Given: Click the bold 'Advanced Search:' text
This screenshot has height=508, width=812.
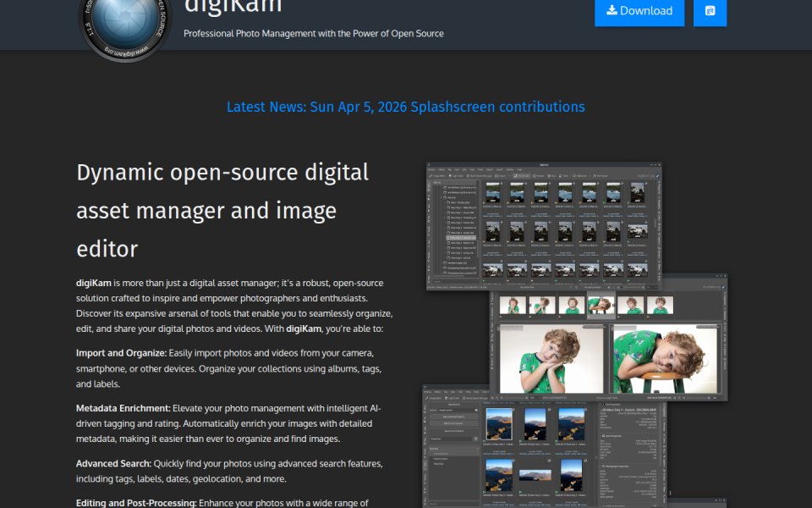Looking at the screenshot, I should pyautogui.click(x=113, y=464).
